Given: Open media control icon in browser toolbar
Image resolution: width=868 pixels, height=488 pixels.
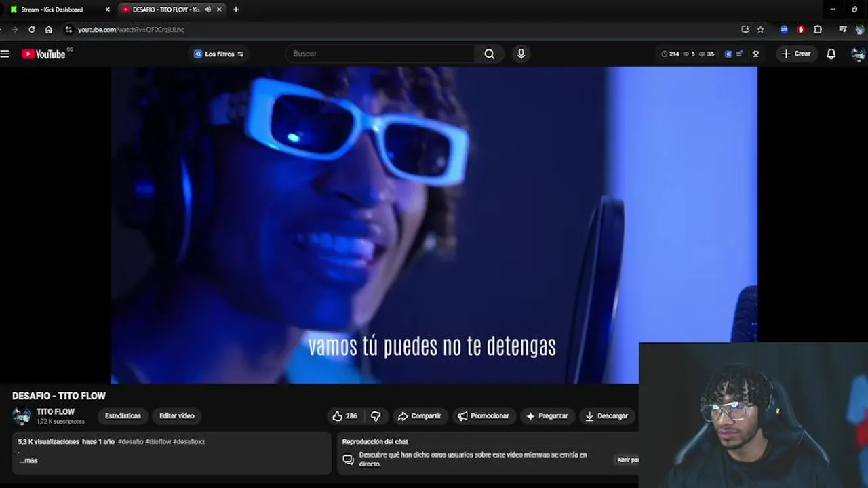Looking at the screenshot, I should (x=843, y=29).
